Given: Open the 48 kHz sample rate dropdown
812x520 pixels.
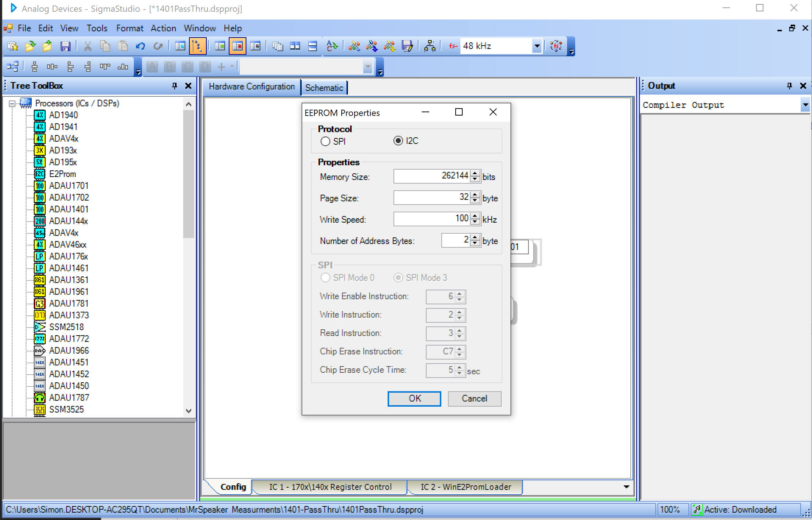Looking at the screenshot, I should pos(537,46).
